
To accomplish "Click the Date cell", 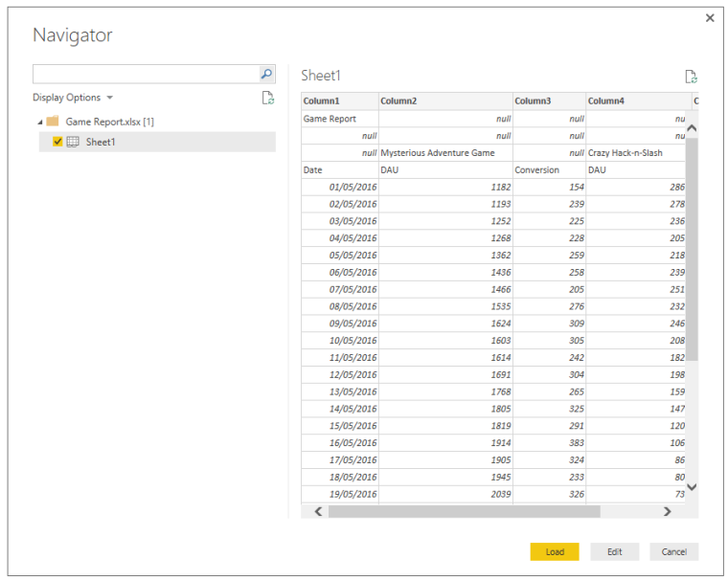I will tap(340, 170).
